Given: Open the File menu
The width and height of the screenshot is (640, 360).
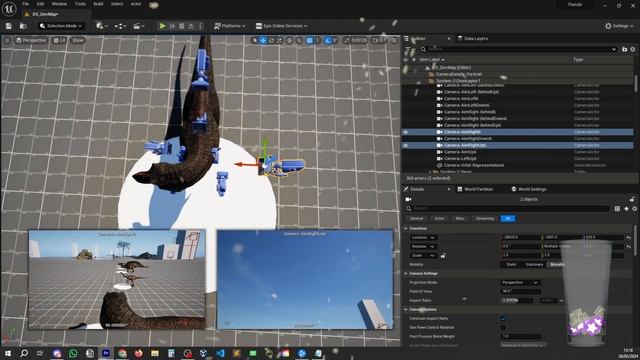Looking at the screenshot, I should [x=25, y=4].
